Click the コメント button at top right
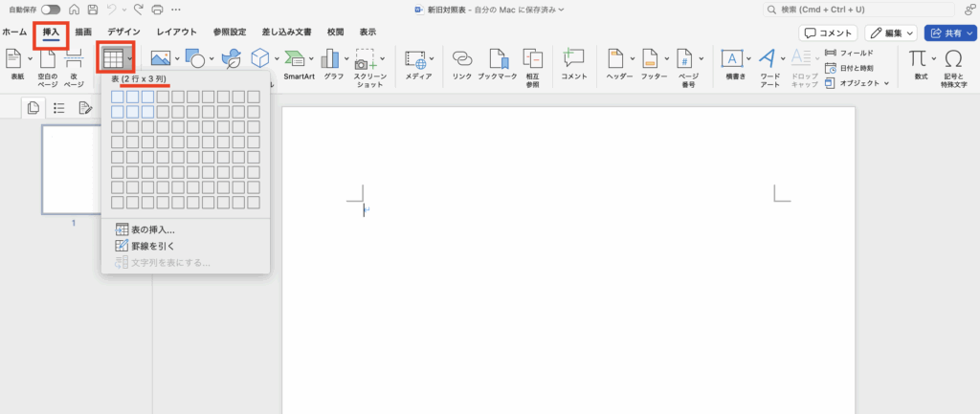980x414 pixels. (x=828, y=33)
